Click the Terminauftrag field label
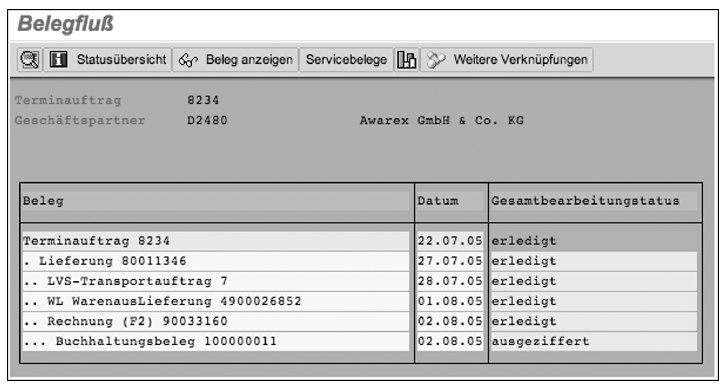 68,100
